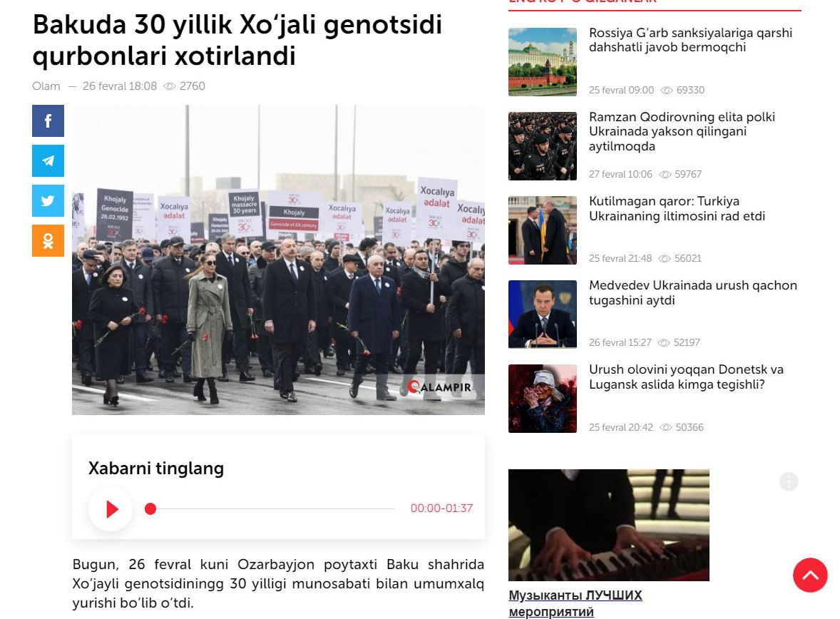Click the Kremlin thumbnail image
The width and height of the screenshot is (840, 619).
pos(542,62)
